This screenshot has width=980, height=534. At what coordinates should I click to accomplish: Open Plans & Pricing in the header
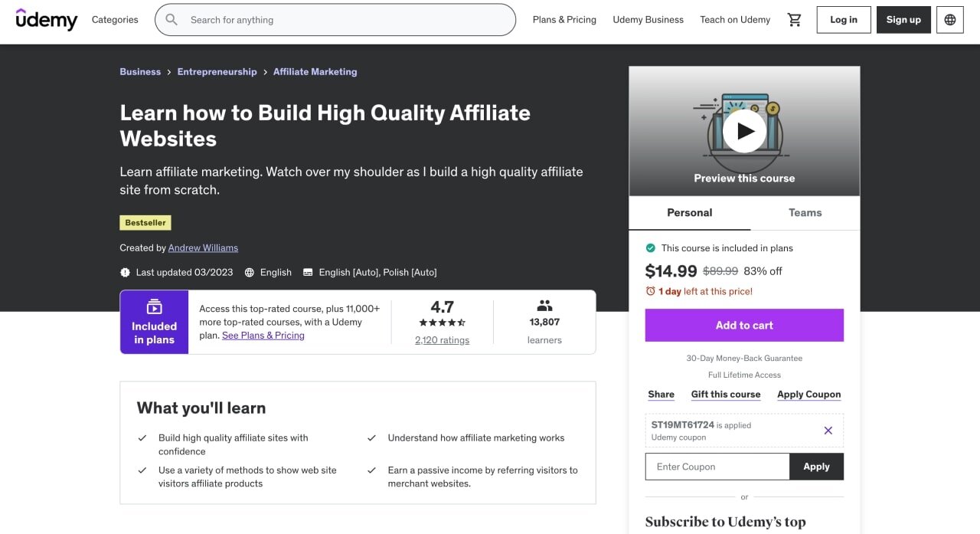[x=564, y=20]
